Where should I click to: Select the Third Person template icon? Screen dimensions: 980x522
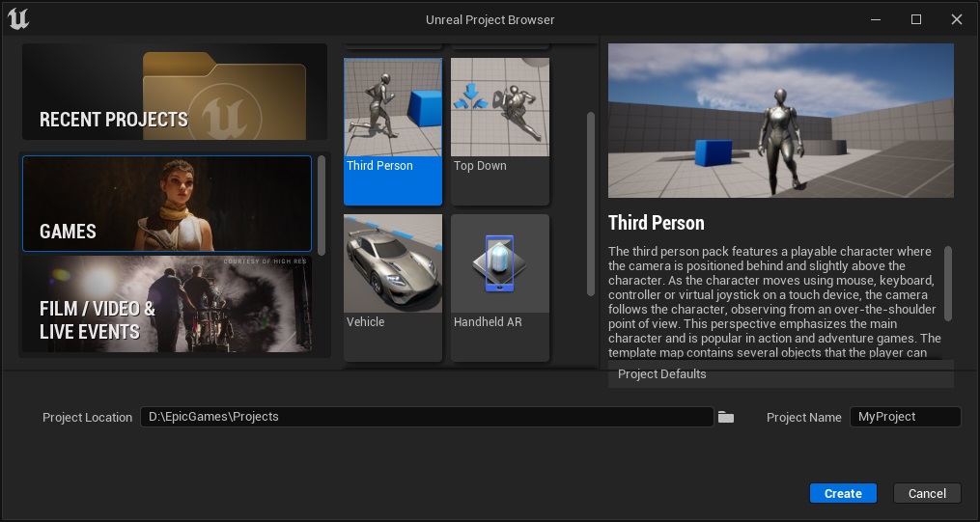(393, 108)
